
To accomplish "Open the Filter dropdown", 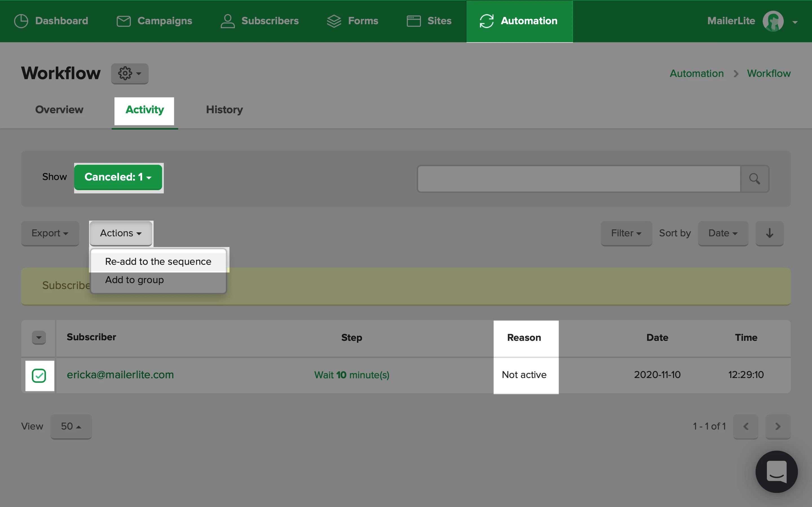I will tap(626, 233).
